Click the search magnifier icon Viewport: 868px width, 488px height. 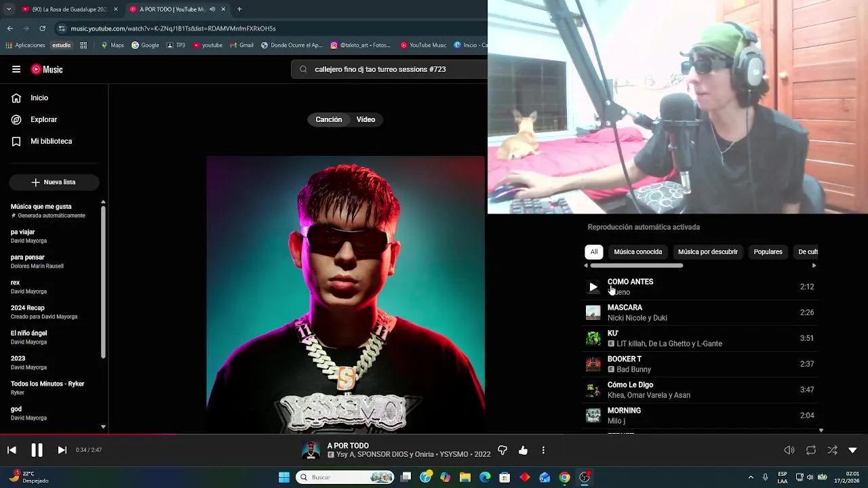point(303,69)
